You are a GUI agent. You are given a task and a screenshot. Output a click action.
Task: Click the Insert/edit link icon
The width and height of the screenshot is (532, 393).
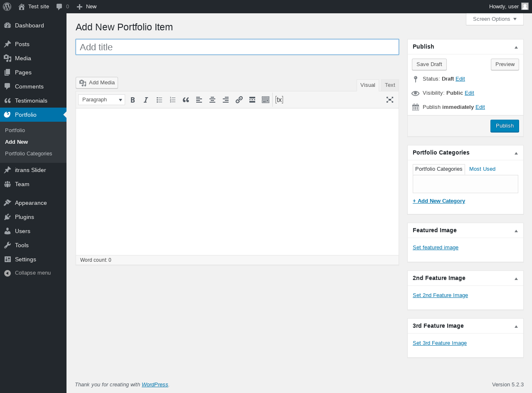239,100
